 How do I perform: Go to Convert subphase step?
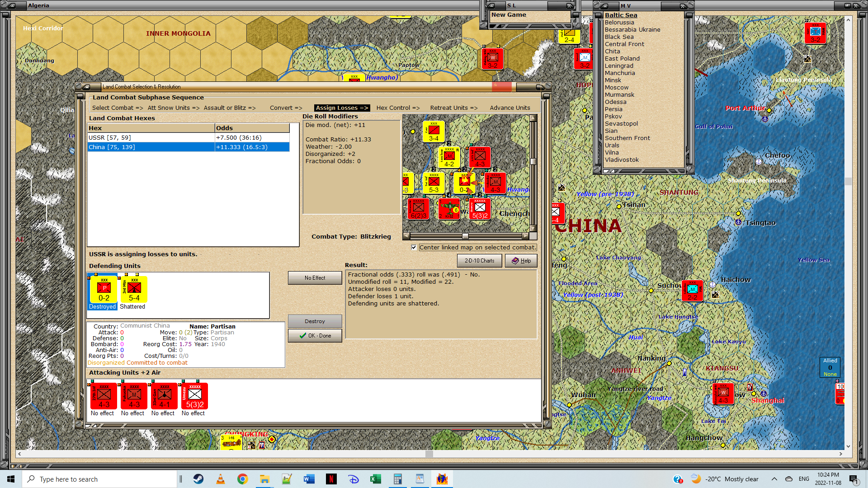click(286, 108)
